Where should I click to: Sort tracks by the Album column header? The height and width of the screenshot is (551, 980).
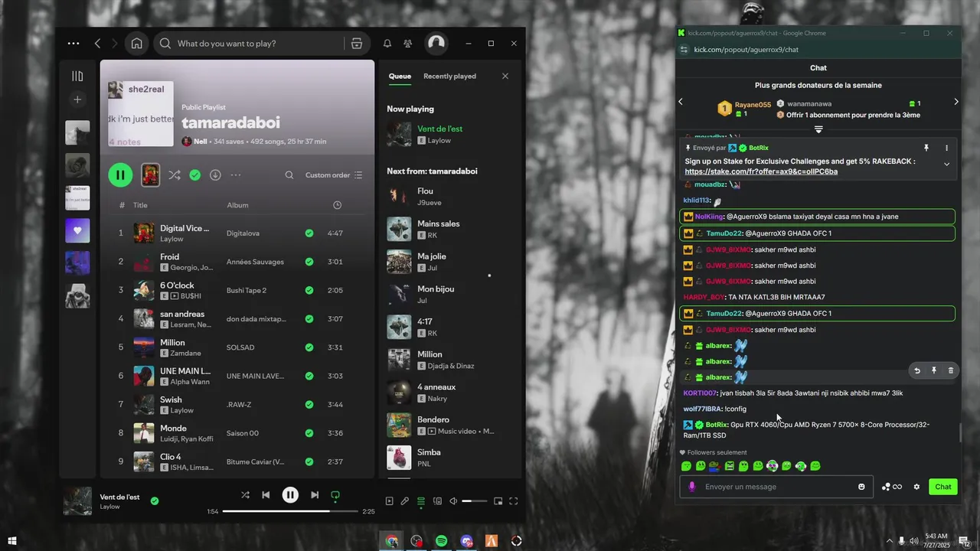[x=237, y=205]
